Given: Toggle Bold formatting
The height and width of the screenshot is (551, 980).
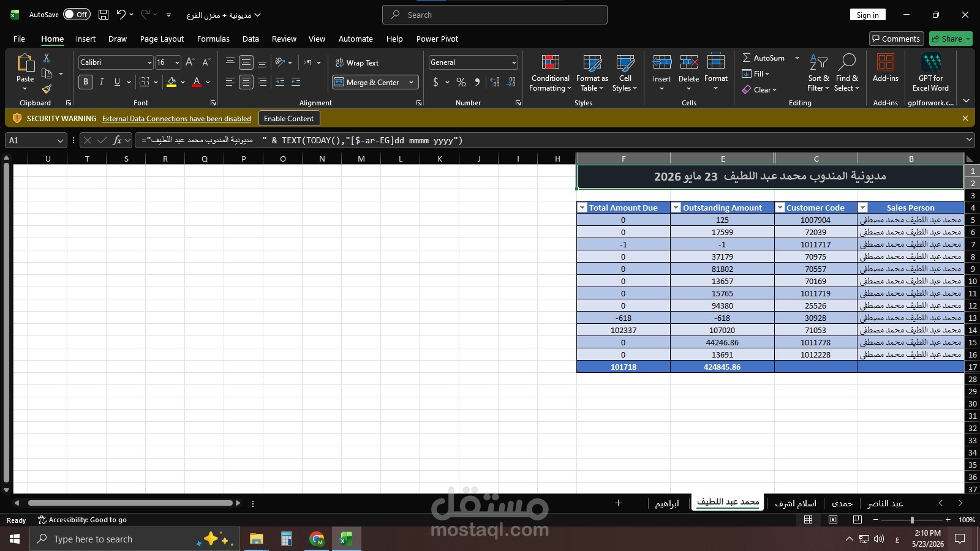Looking at the screenshot, I should 86,82.
